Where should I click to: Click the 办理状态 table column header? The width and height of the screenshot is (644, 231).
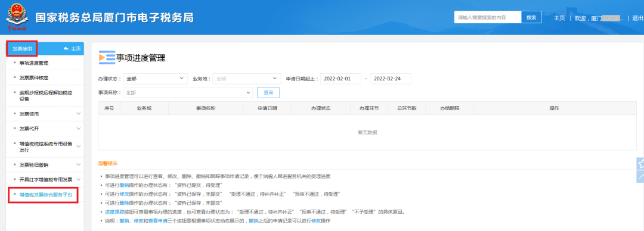click(321, 108)
